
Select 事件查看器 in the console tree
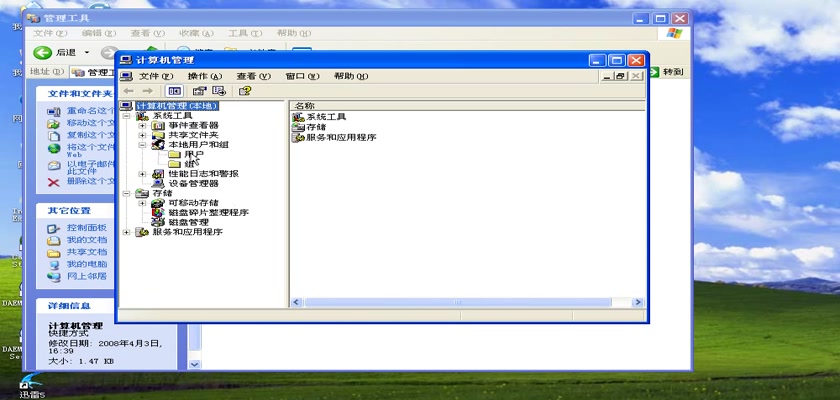(x=193, y=125)
